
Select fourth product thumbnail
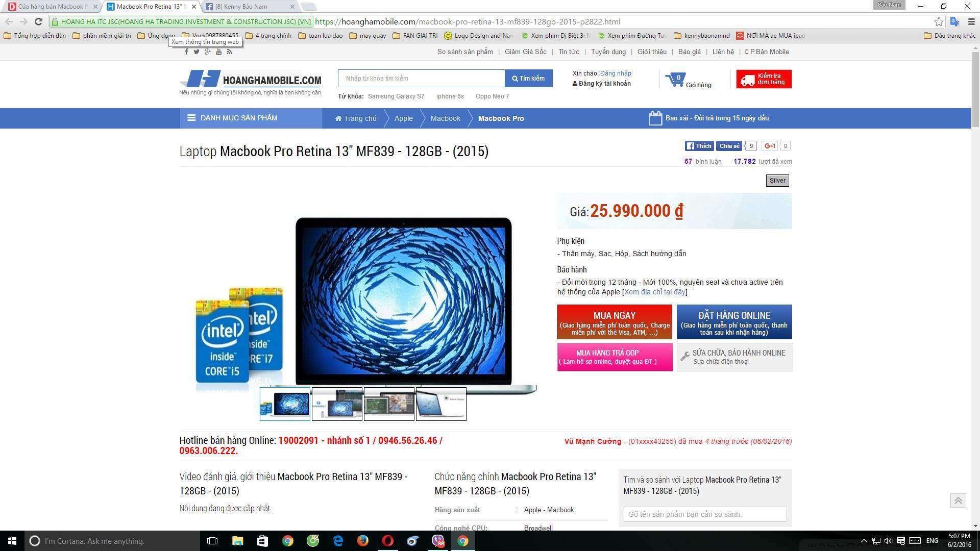(x=441, y=404)
